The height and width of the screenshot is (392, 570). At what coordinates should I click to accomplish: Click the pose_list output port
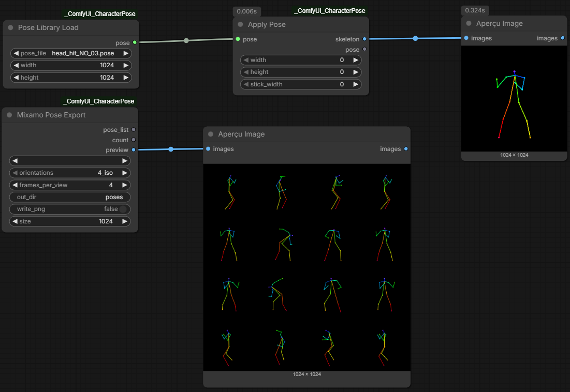[134, 130]
